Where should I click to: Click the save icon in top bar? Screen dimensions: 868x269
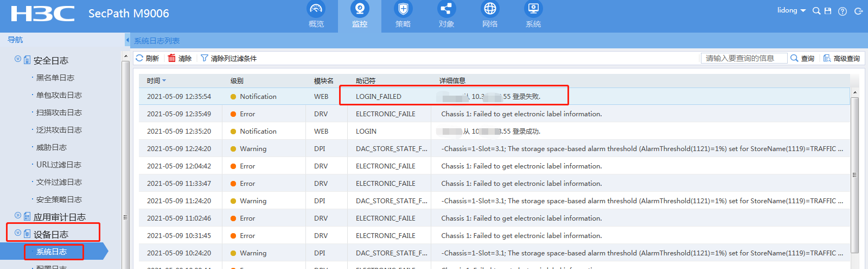click(x=828, y=11)
